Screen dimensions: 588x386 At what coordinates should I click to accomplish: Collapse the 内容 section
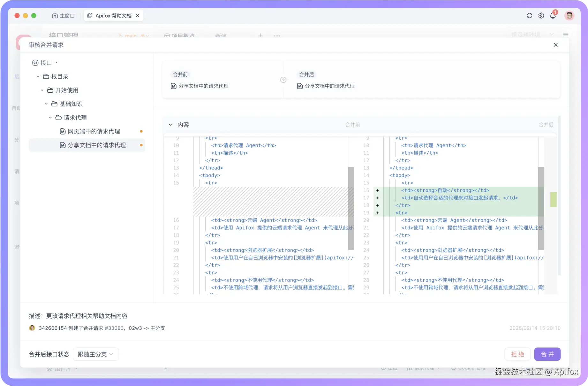click(170, 125)
